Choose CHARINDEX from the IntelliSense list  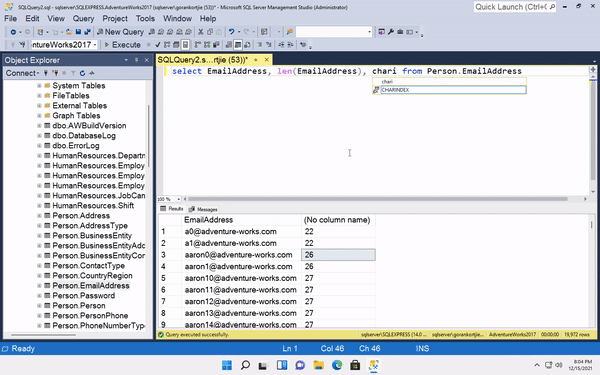click(449, 90)
